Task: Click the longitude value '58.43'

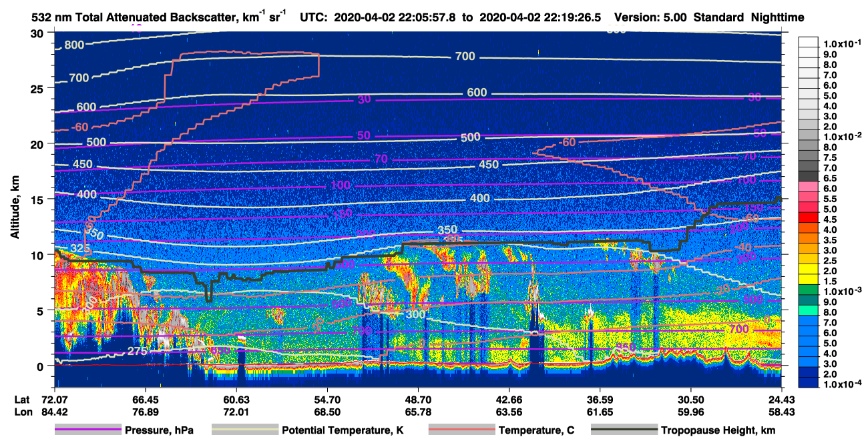Action: 781,412
